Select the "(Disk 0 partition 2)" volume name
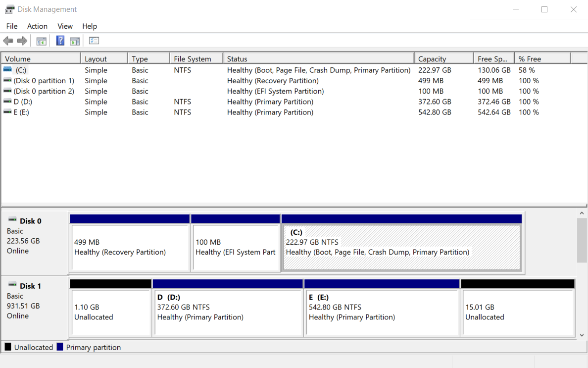588x368 pixels. (44, 91)
